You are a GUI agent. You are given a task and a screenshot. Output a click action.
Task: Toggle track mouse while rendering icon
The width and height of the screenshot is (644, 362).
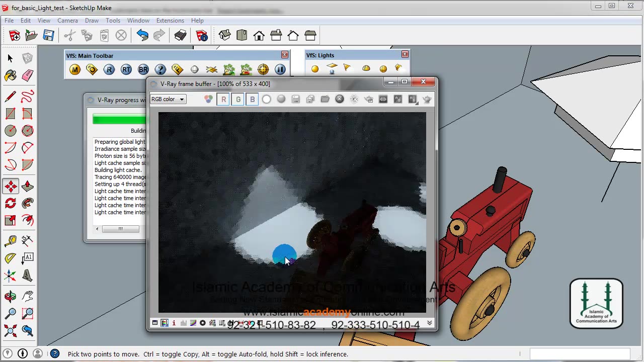point(354,100)
